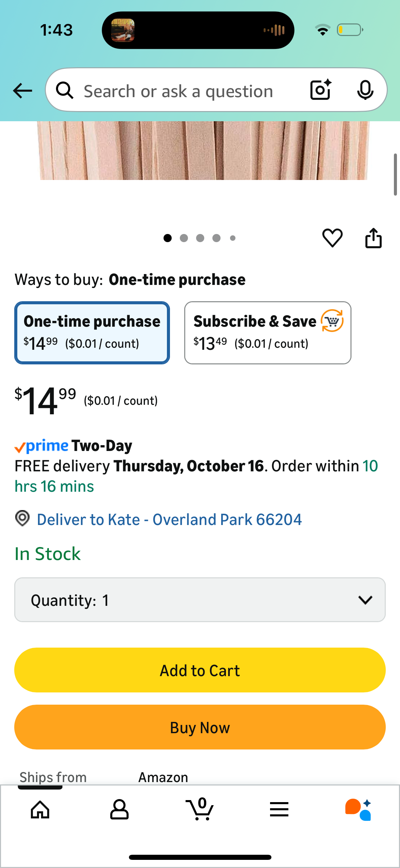Open the Quantity dropdown
400x868 pixels.
199,600
